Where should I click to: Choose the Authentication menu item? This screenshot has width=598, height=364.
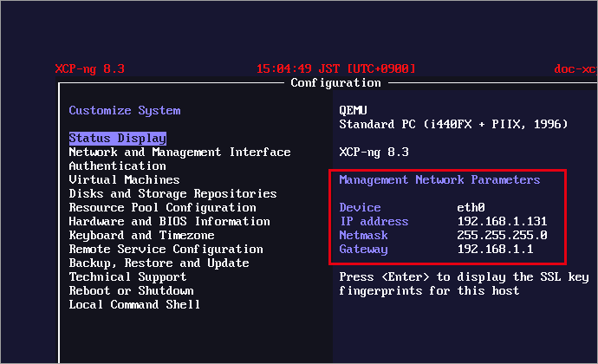(x=118, y=166)
